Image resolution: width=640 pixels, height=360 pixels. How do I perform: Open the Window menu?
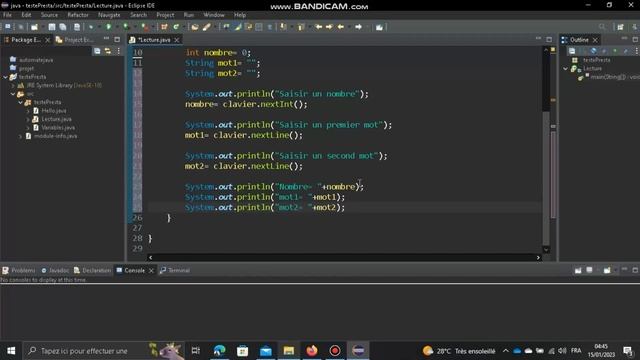(214, 15)
